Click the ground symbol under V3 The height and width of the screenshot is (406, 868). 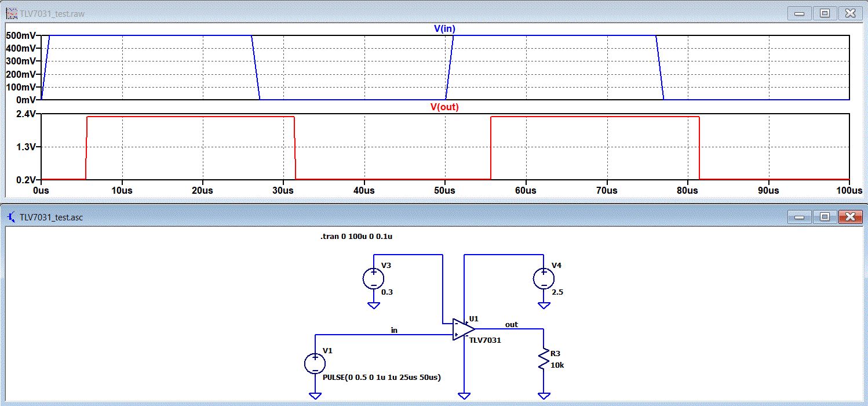[373, 305]
